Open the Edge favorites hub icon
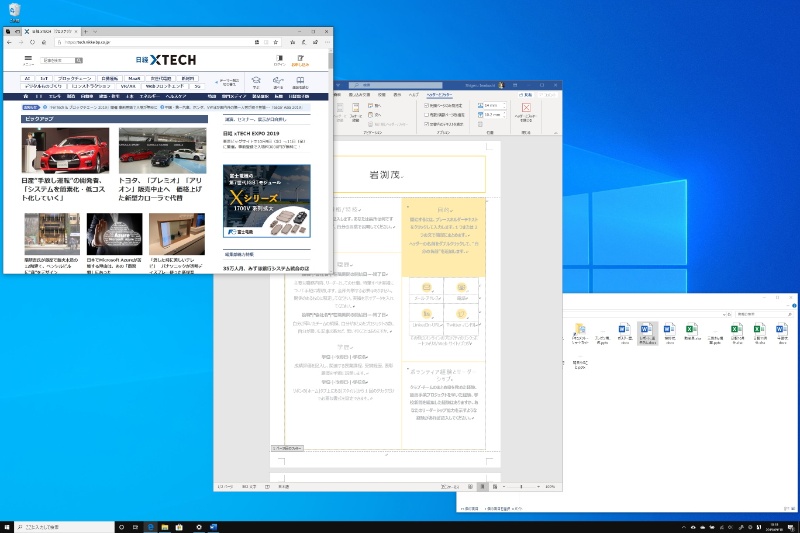800x533 pixels. [292, 42]
